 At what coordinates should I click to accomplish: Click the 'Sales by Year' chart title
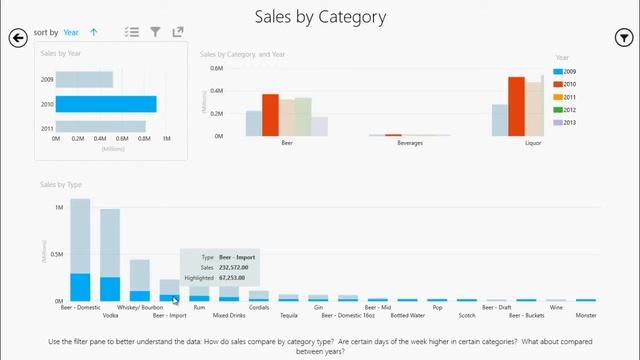click(61, 53)
